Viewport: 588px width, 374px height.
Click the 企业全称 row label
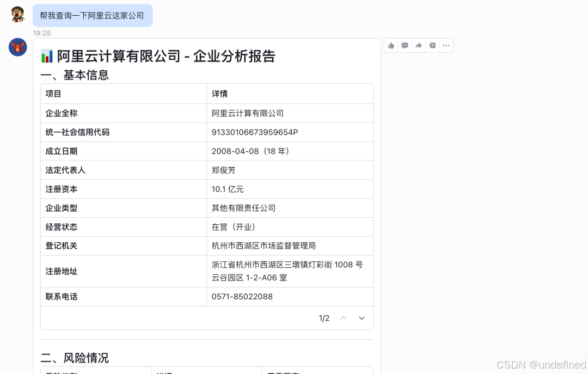62,113
